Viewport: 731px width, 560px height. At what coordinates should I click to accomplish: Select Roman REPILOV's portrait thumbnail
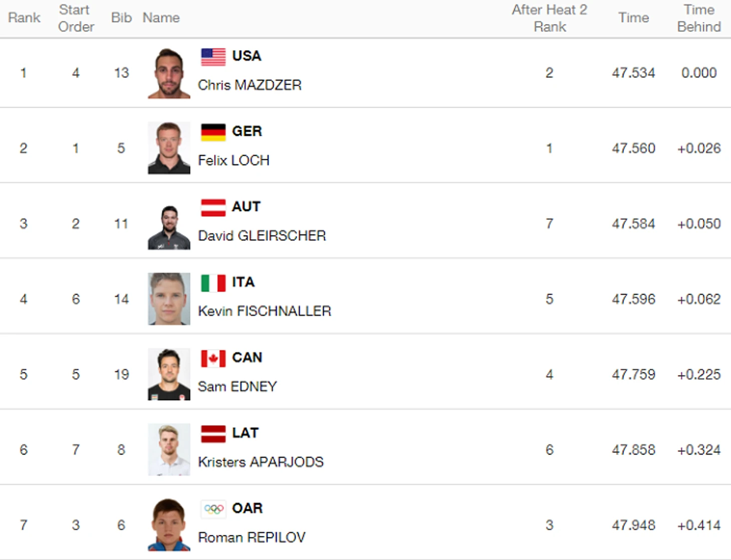169,525
